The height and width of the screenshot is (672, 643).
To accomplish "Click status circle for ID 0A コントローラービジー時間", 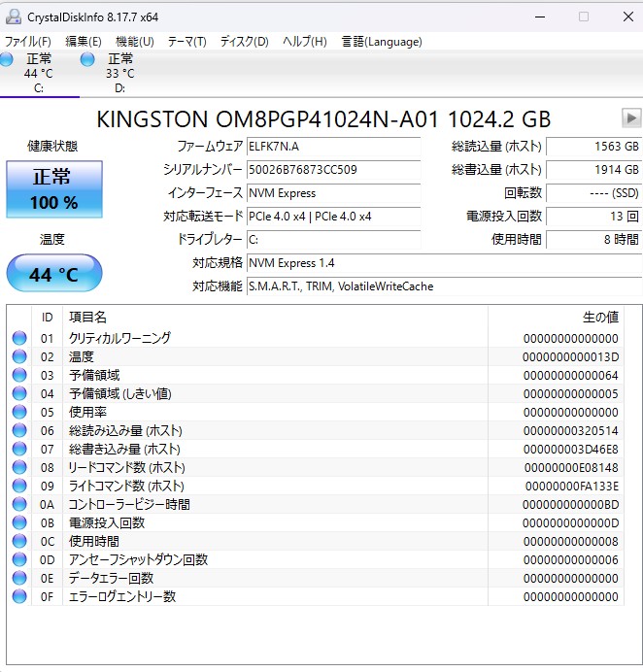I will click(x=19, y=504).
